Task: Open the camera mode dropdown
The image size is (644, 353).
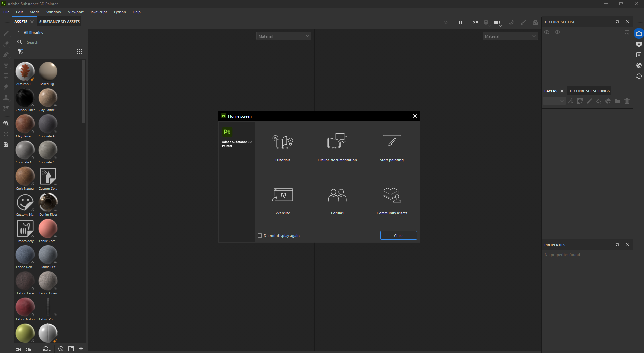Action: [x=498, y=22]
